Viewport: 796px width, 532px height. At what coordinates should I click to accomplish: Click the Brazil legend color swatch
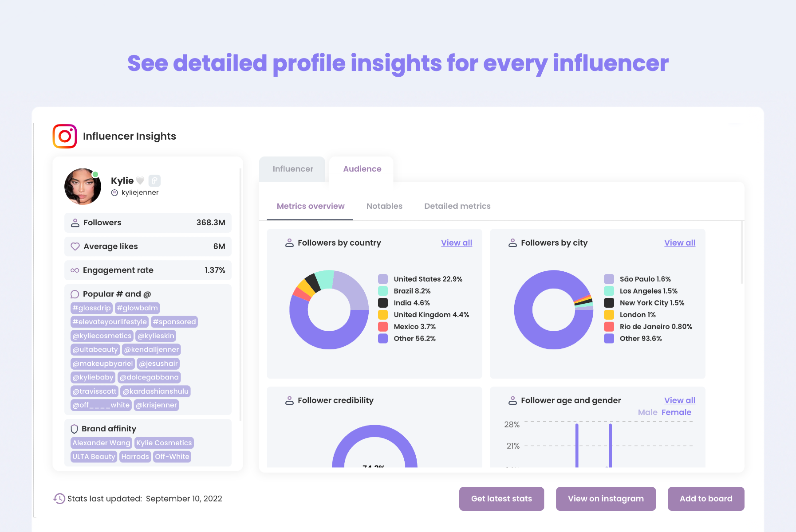coord(383,291)
